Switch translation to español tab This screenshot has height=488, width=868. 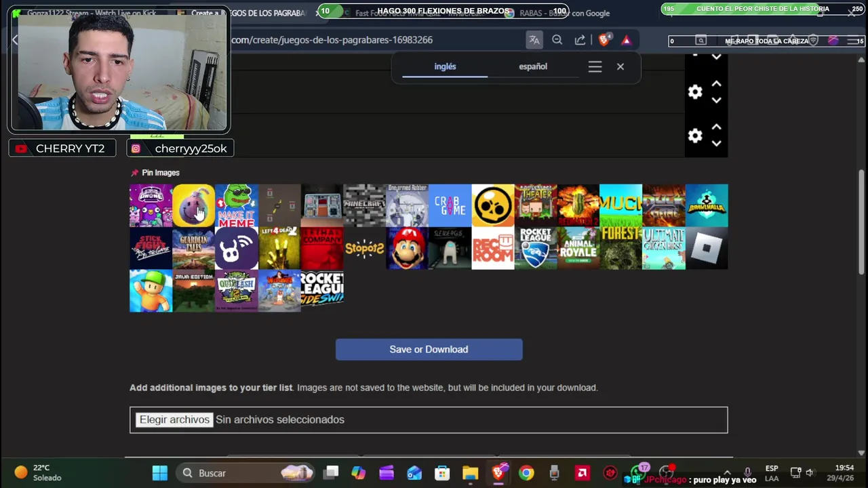(x=533, y=66)
